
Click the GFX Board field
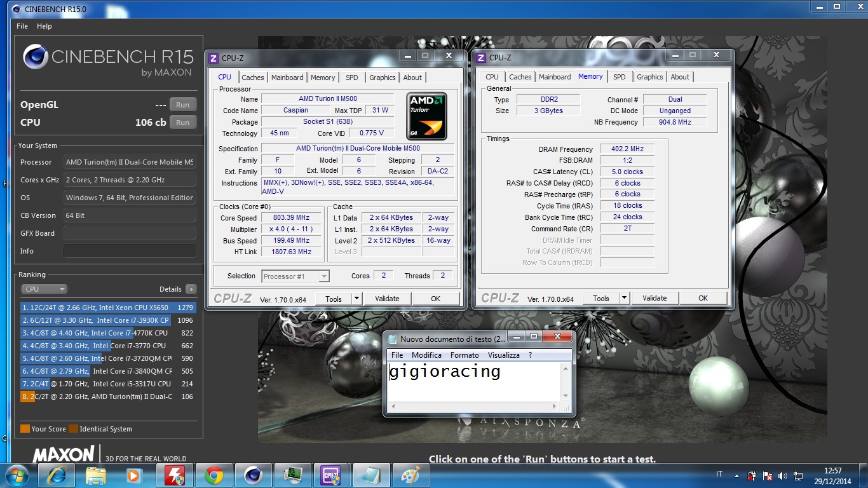pyautogui.click(x=129, y=233)
